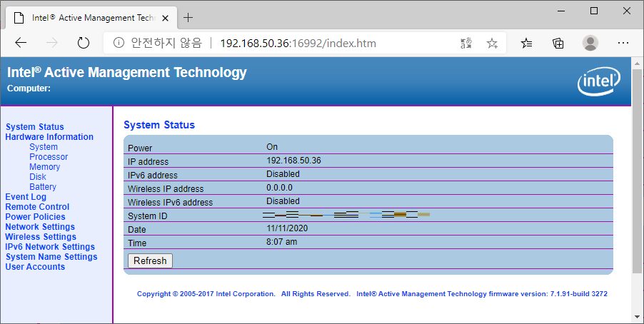
Task: Open Network Settings page
Action: point(40,227)
